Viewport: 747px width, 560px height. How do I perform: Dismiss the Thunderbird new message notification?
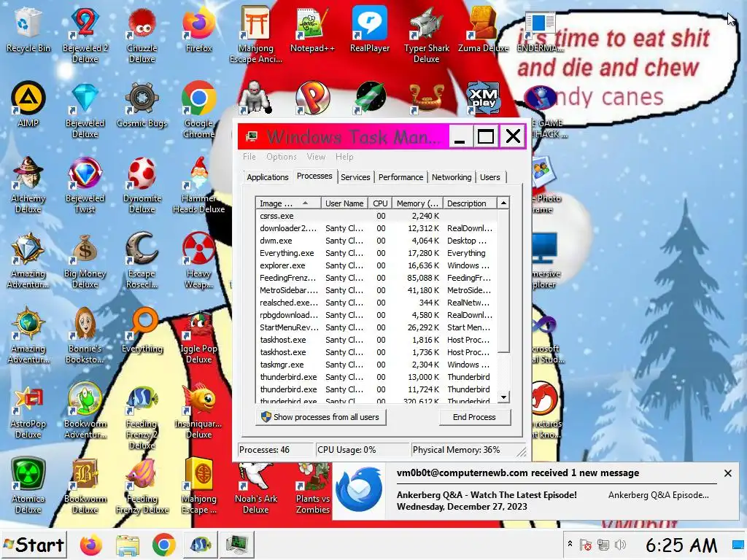pyautogui.click(x=727, y=473)
